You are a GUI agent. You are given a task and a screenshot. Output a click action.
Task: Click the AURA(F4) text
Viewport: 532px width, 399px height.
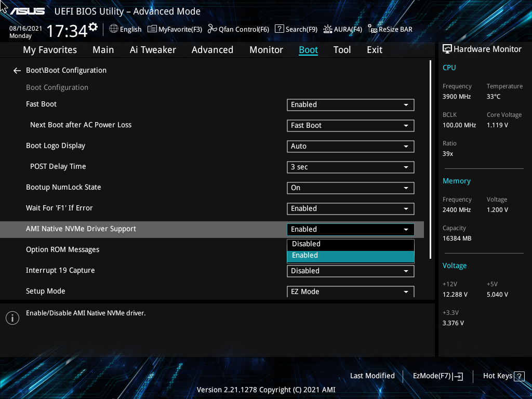point(348,30)
